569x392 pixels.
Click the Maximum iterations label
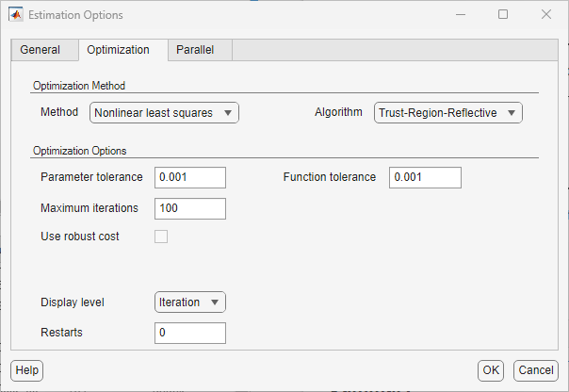(x=89, y=208)
